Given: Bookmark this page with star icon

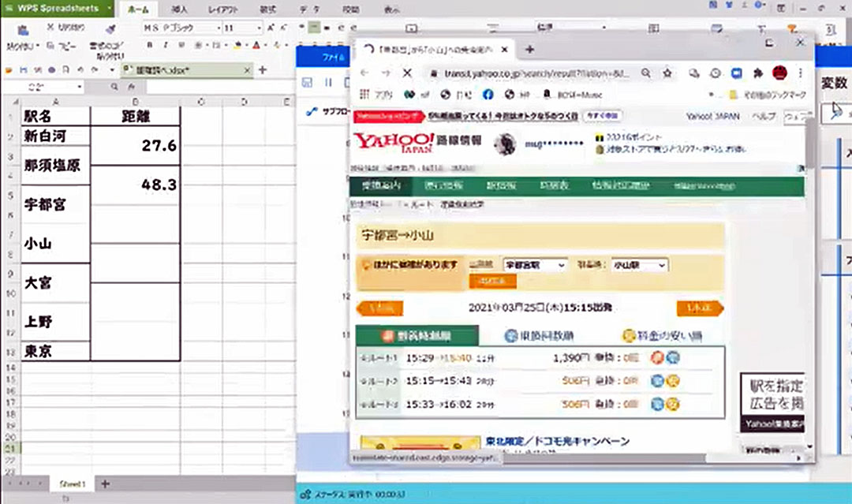Looking at the screenshot, I should (667, 73).
